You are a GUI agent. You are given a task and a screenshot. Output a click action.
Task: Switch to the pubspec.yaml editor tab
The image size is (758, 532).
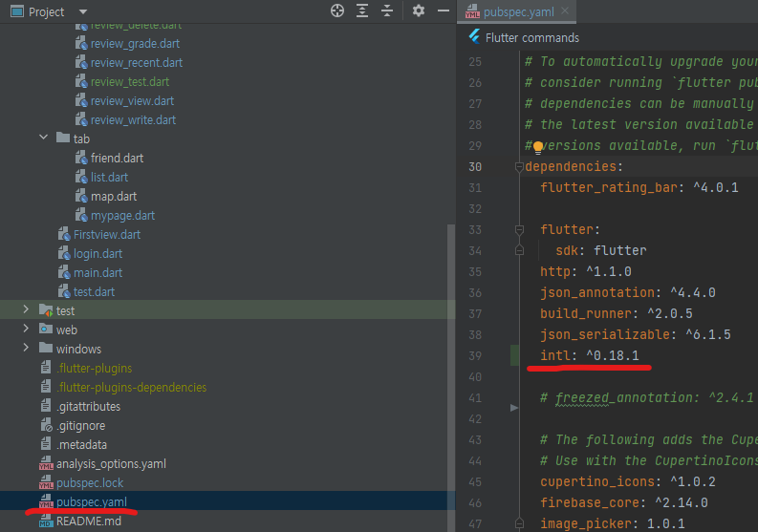click(x=518, y=11)
